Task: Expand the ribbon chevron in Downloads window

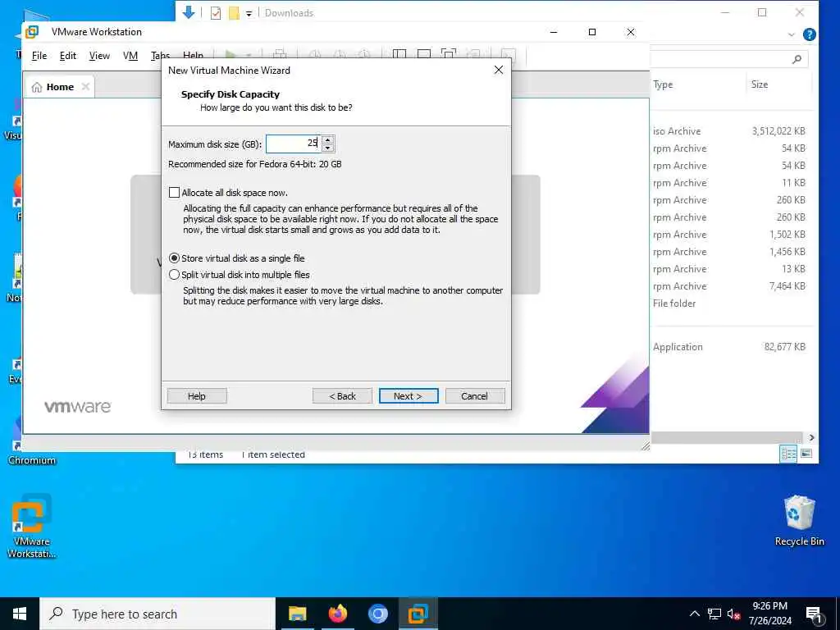Action: click(792, 34)
